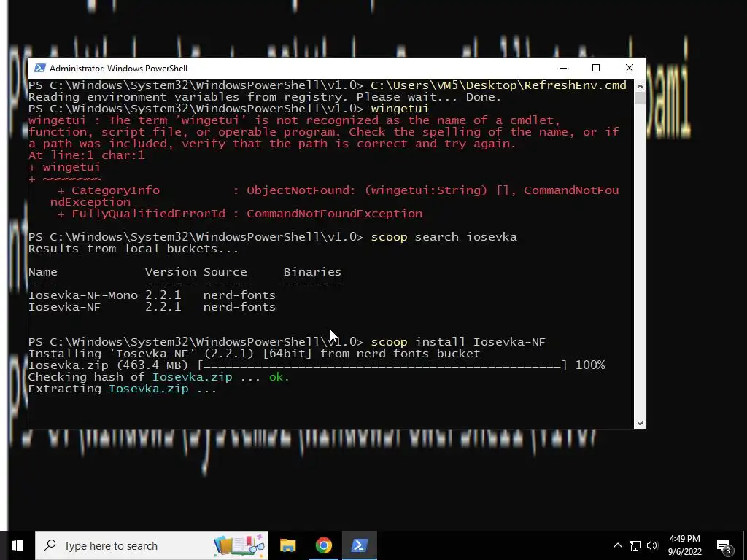Image resolution: width=747 pixels, height=560 pixels.
Task: Minimize the PowerShell window
Action: pyautogui.click(x=563, y=68)
